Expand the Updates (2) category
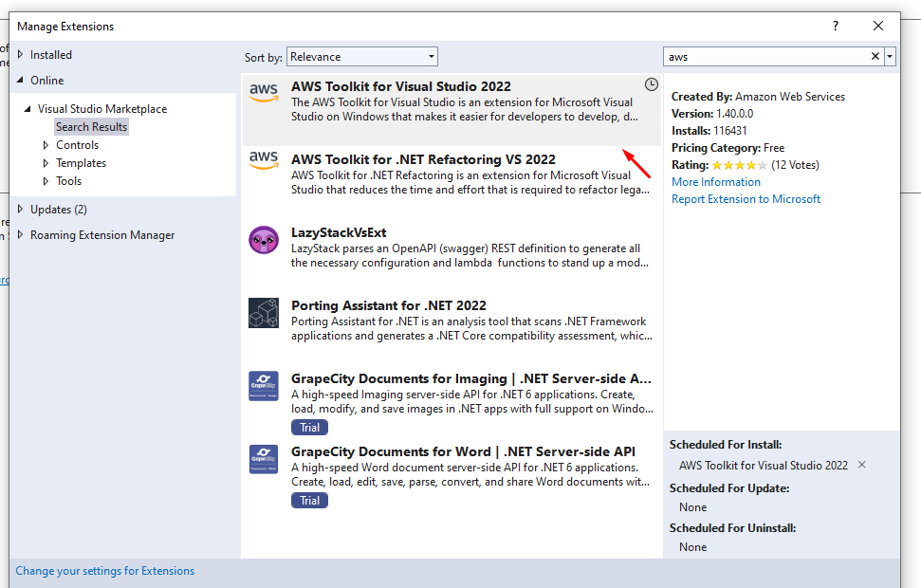The height and width of the screenshot is (588, 921). click(21, 209)
